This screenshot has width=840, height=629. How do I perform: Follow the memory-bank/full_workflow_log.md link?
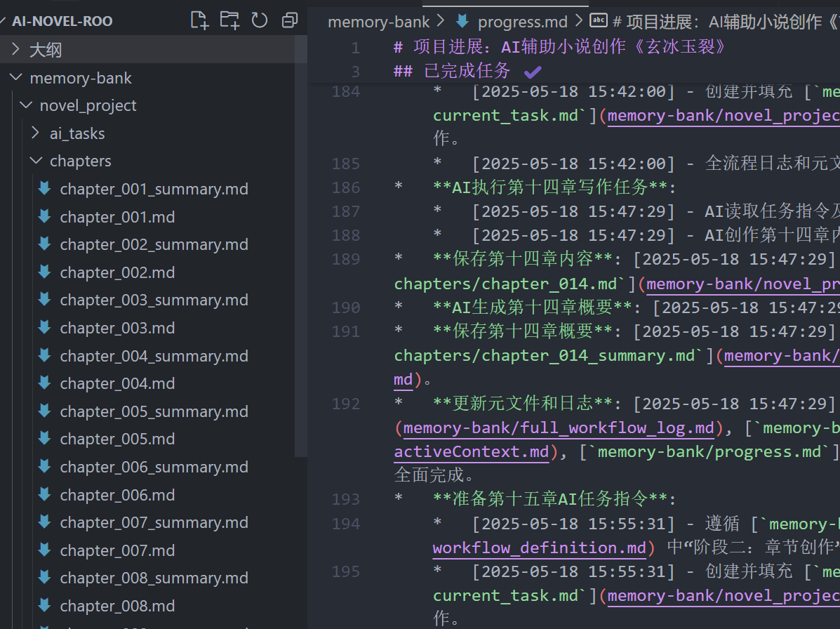pyautogui.click(x=558, y=428)
